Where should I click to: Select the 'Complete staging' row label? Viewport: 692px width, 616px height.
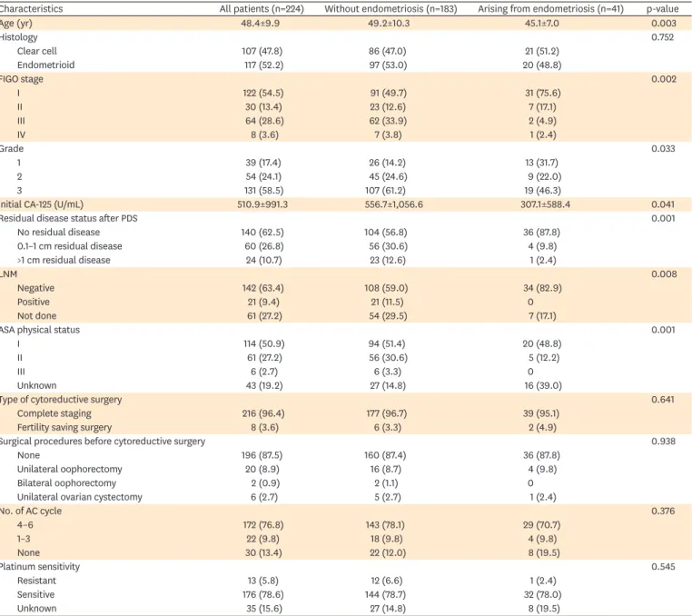tap(54, 413)
